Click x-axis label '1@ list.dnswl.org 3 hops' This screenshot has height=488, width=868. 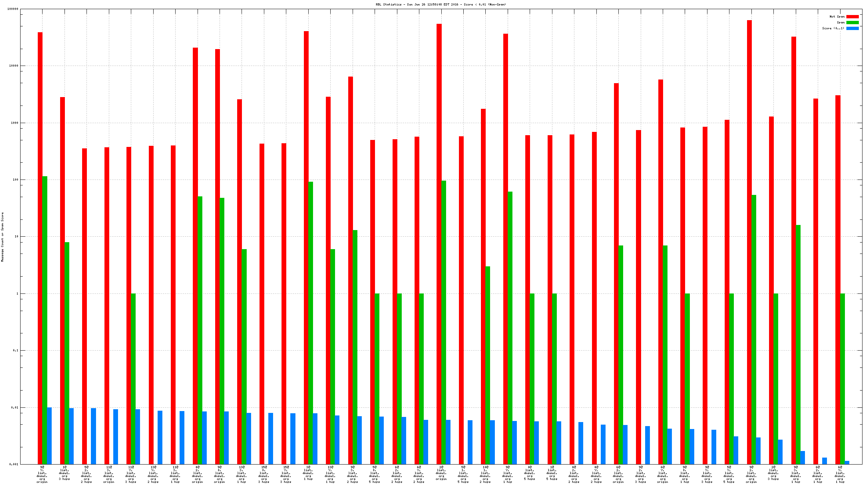pyautogui.click(x=65, y=473)
